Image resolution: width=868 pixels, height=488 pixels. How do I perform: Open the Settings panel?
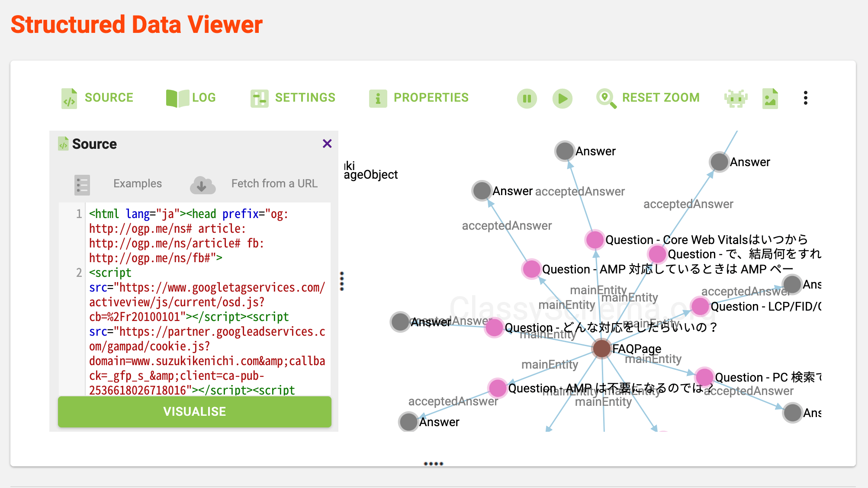293,98
